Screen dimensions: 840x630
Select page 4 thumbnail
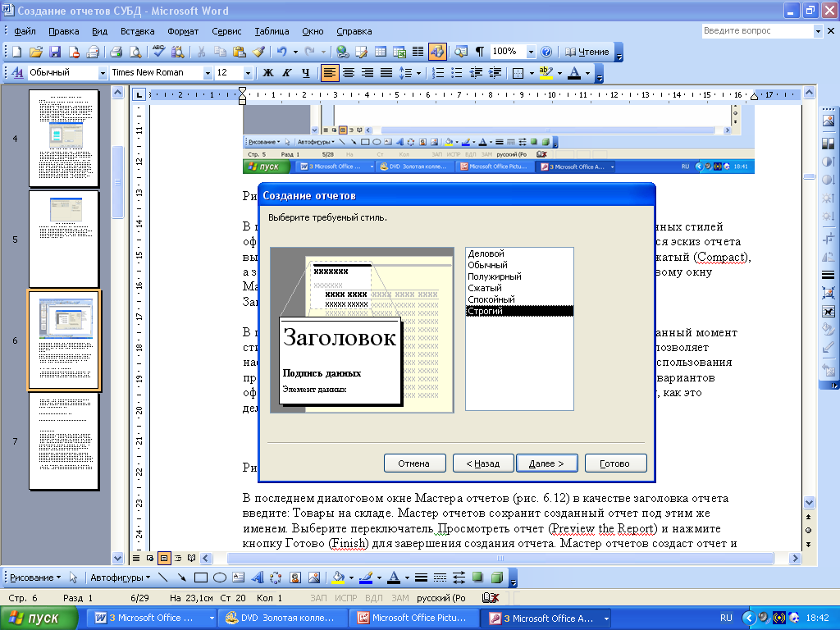(x=64, y=138)
